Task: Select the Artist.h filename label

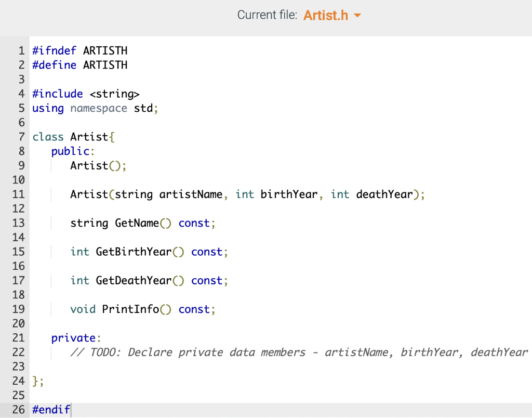Action: pos(326,15)
